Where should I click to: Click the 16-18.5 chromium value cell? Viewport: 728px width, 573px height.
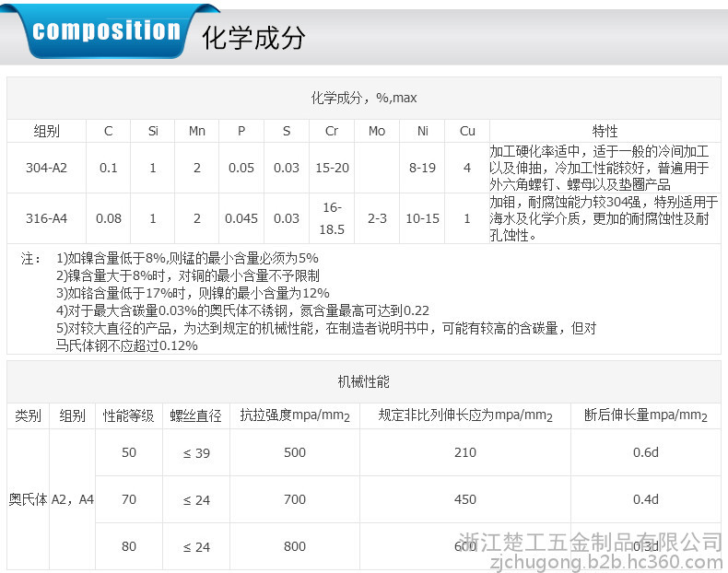point(332,218)
